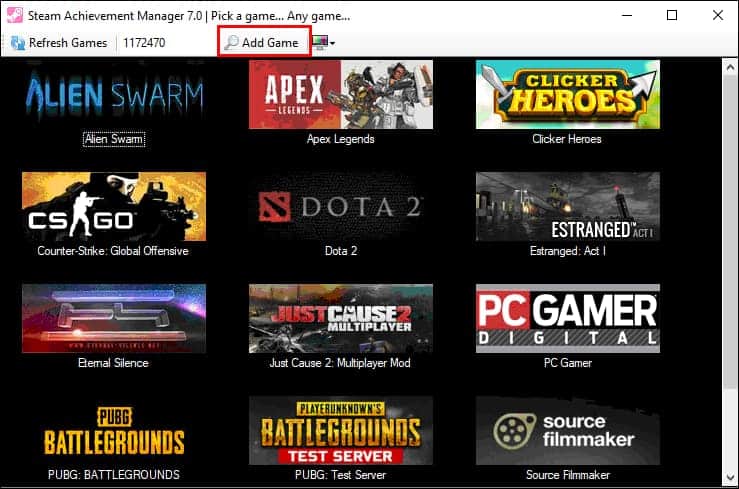
Task: Pick the Estranged Act I banner
Action: click(568, 206)
